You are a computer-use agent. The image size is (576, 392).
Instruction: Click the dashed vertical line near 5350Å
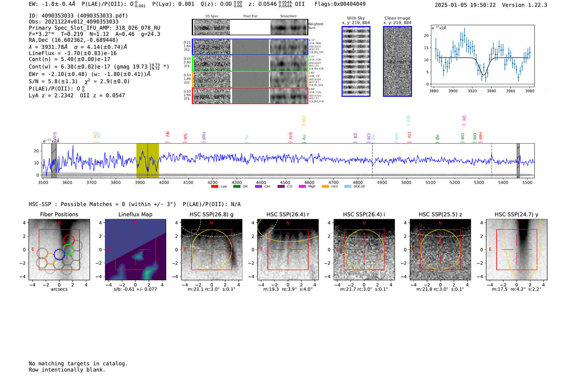click(x=491, y=160)
